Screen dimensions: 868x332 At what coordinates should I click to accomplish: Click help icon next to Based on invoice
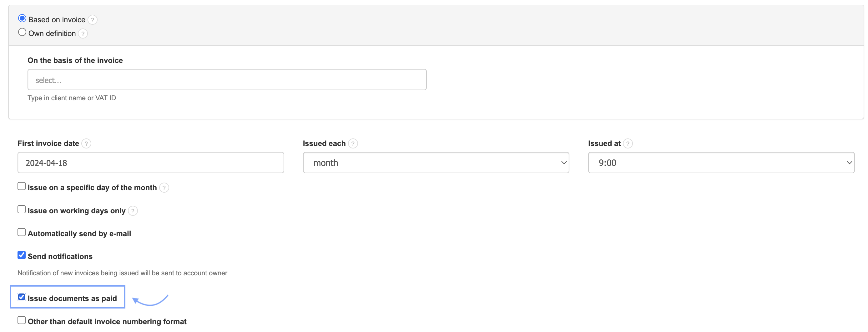click(92, 20)
